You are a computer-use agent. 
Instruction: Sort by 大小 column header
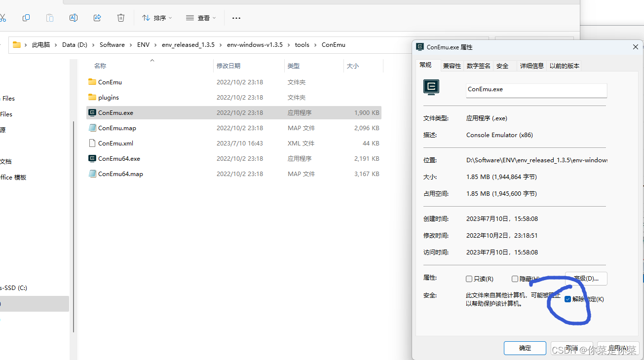point(353,66)
